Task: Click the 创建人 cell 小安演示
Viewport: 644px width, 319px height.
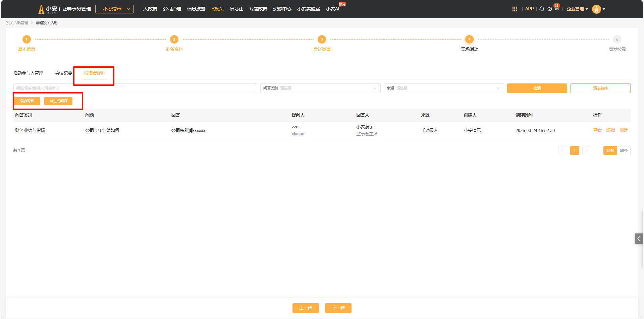Action: [472, 130]
